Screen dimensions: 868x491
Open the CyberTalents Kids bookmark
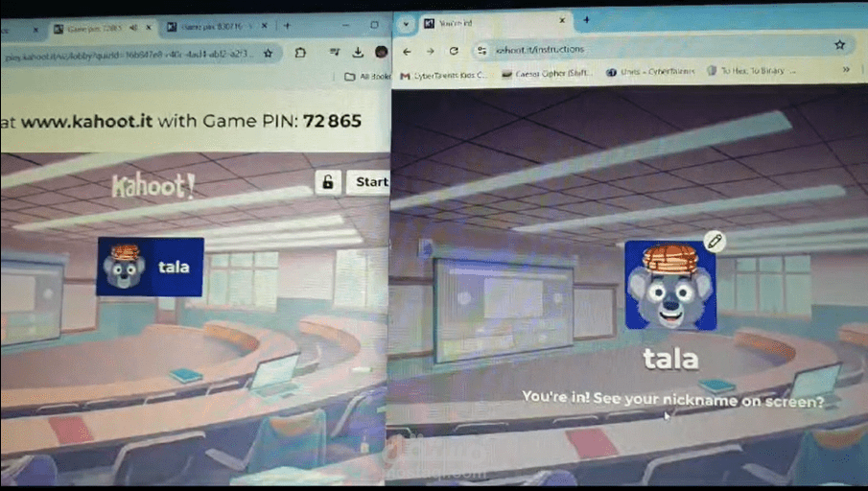[444, 76]
